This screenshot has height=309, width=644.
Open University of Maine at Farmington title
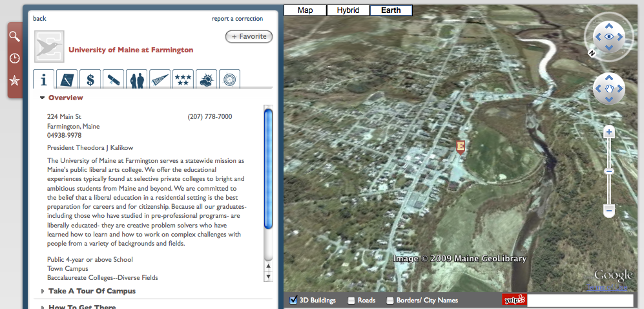130,50
